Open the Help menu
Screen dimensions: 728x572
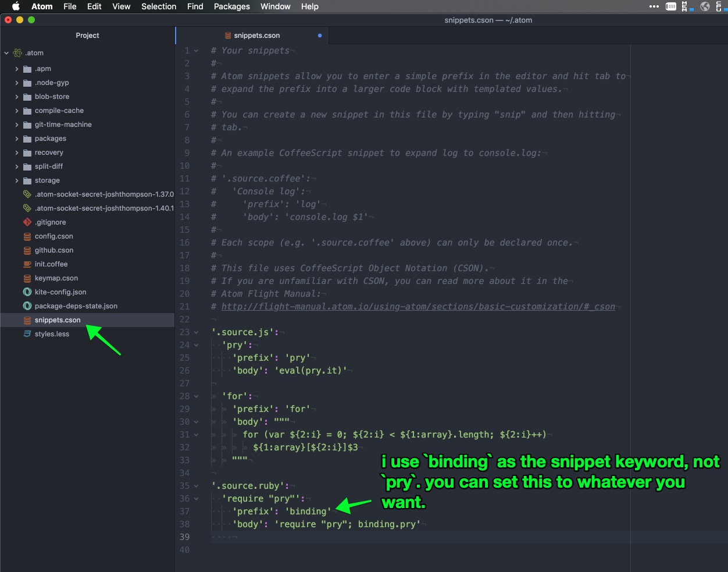[309, 6]
